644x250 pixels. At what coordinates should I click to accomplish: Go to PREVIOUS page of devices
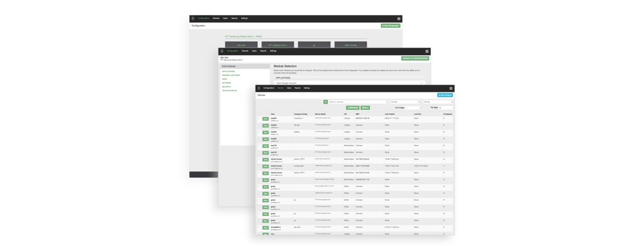[x=352, y=108]
